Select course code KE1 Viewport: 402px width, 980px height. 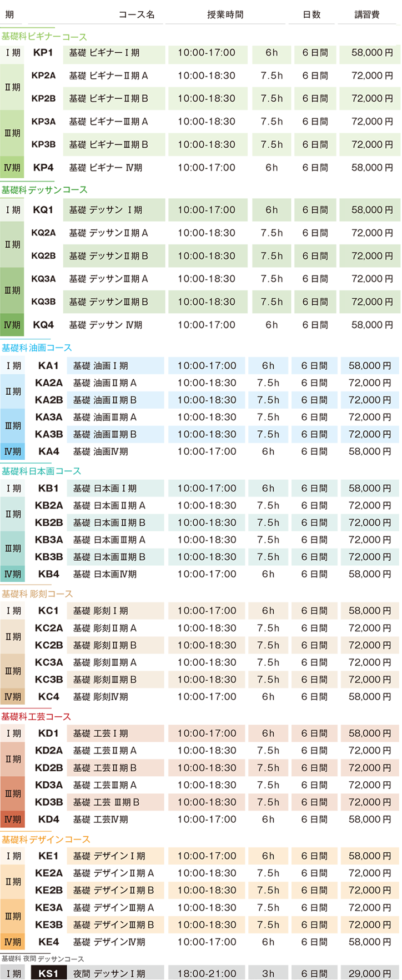click(x=48, y=856)
